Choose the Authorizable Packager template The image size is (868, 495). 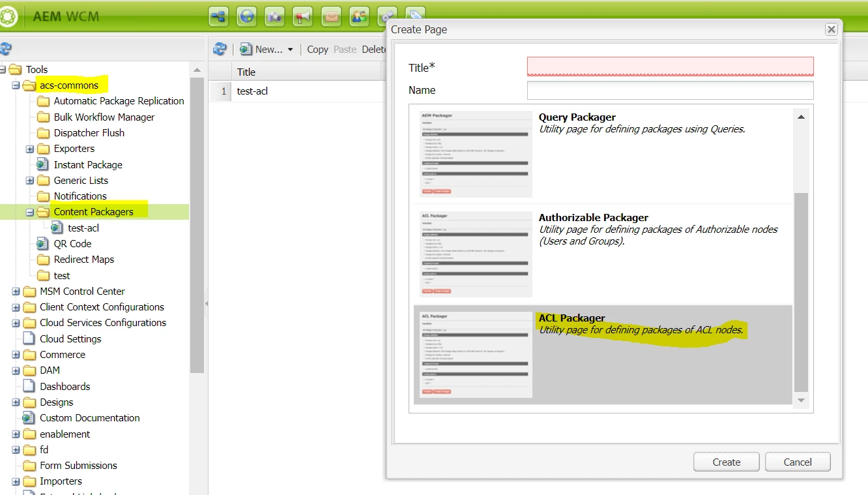tap(603, 254)
